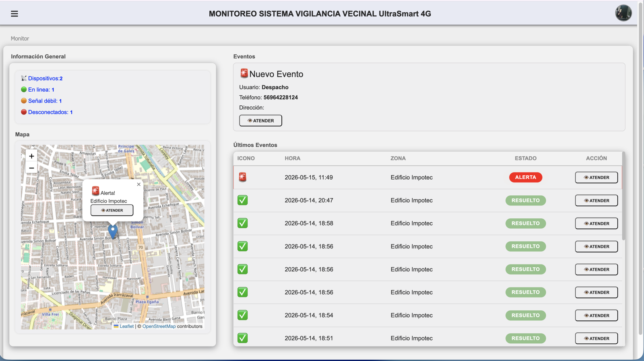
Task: Zoom out on the map
Action: tap(31, 168)
